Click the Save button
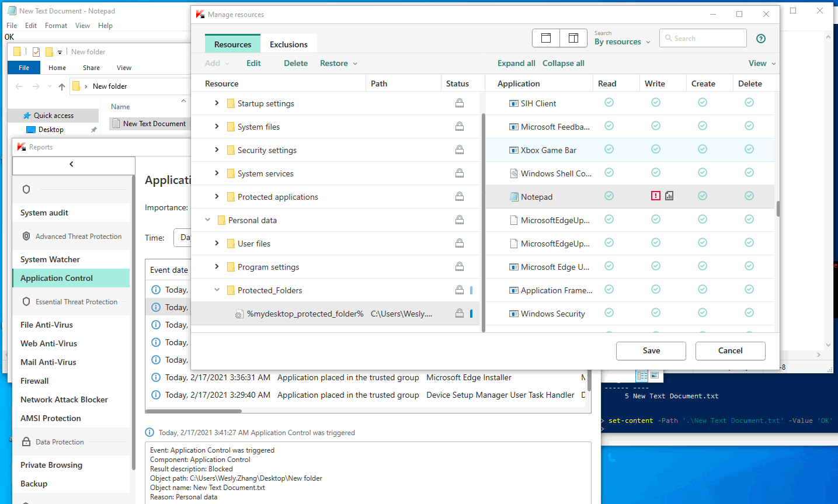Viewport: 838px width, 504px height. (x=651, y=350)
